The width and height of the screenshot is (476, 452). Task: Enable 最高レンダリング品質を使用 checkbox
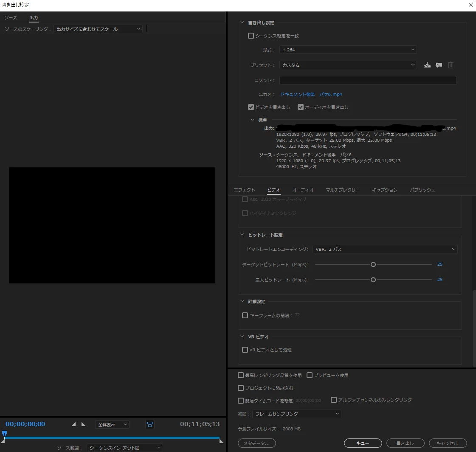click(241, 375)
